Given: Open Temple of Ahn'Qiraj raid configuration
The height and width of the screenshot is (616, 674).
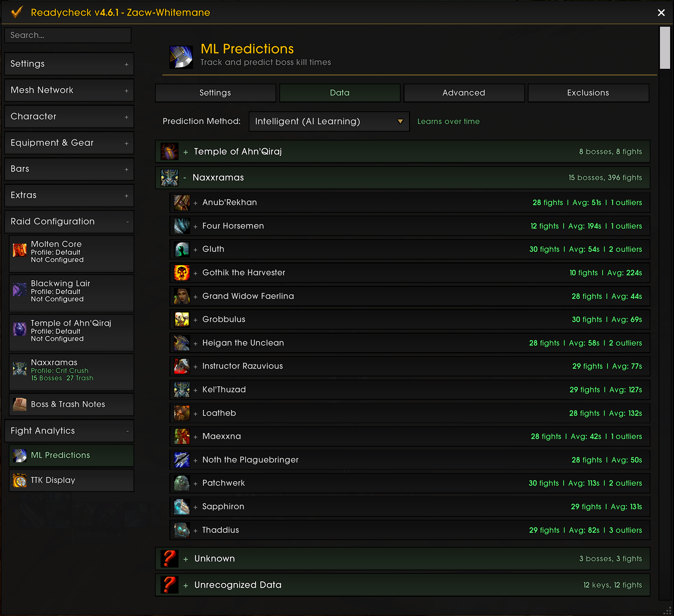Looking at the screenshot, I should pos(71,333).
